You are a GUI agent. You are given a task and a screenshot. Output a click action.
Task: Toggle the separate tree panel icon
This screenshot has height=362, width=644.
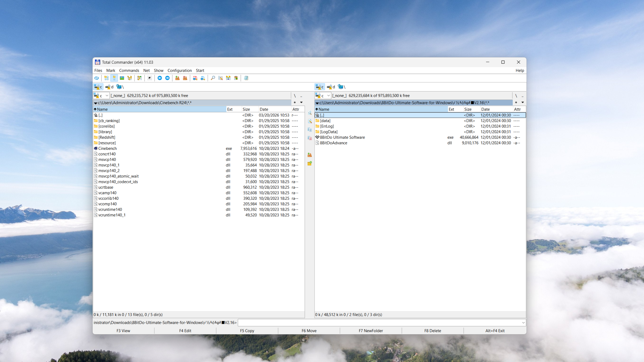tap(140, 78)
